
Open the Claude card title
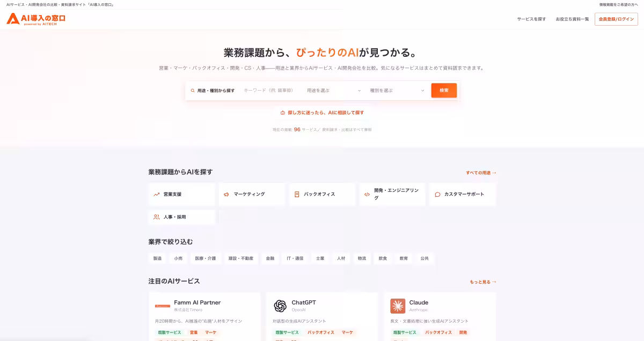click(419, 302)
